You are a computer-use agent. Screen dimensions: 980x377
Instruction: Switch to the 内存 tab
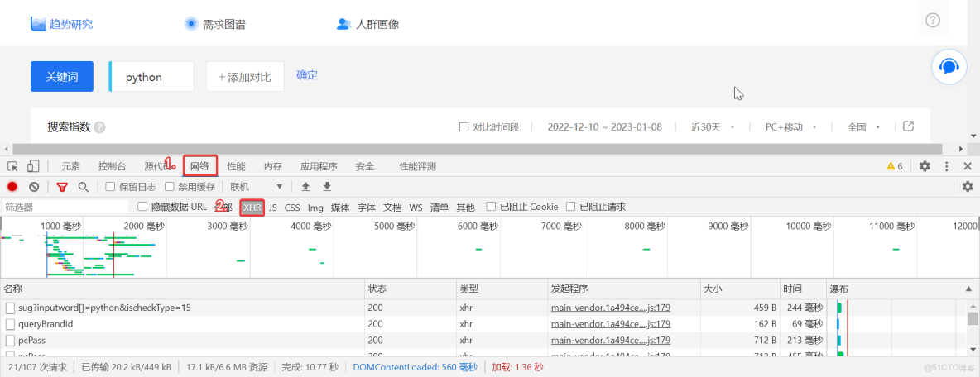point(272,166)
